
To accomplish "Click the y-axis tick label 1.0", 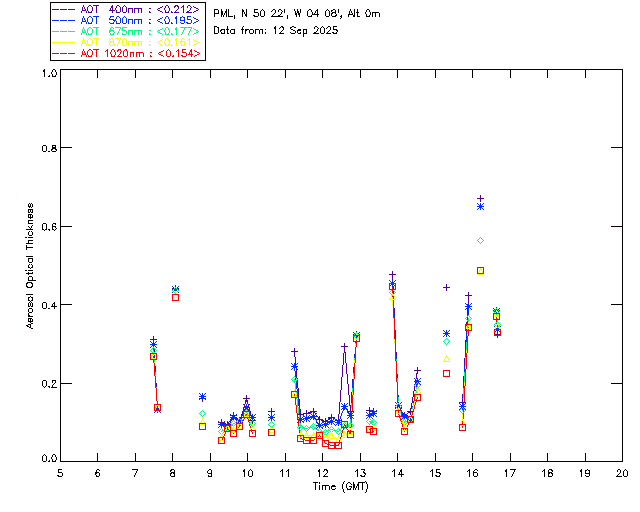I will pyautogui.click(x=49, y=73).
